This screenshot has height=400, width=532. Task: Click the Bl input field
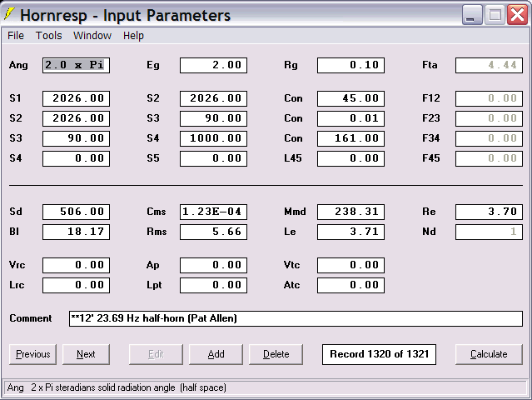(76, 232)
